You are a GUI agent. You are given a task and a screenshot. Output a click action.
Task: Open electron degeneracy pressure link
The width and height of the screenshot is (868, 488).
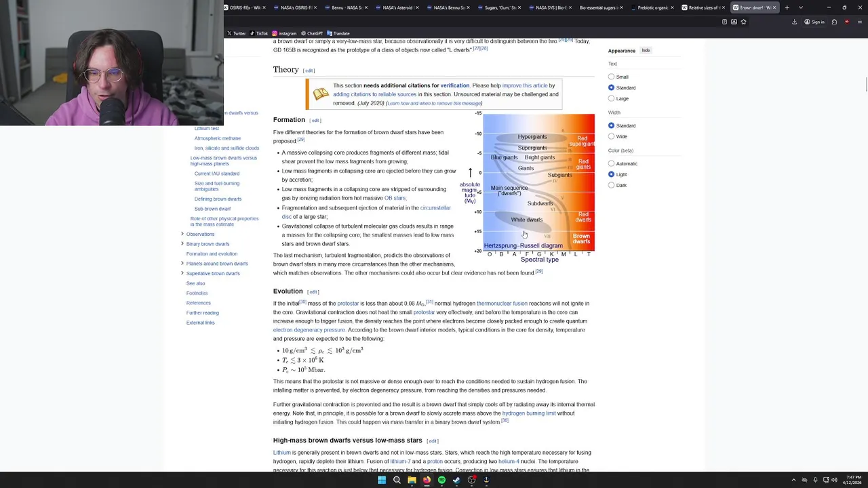(309, 330)
